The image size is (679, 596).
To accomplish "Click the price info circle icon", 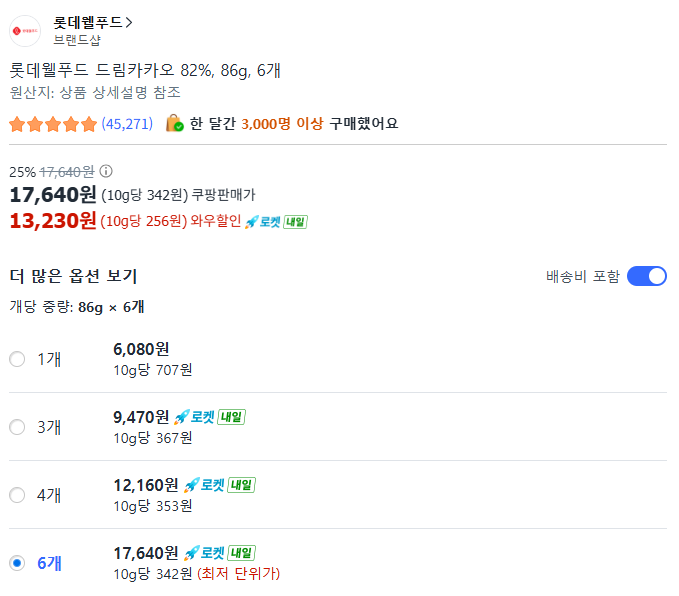I will [x=106, y=171].
